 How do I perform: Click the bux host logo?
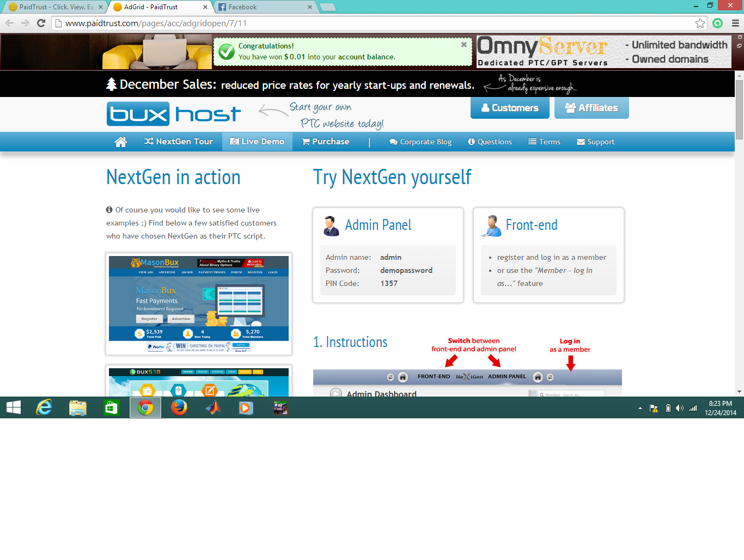[174, 114]
